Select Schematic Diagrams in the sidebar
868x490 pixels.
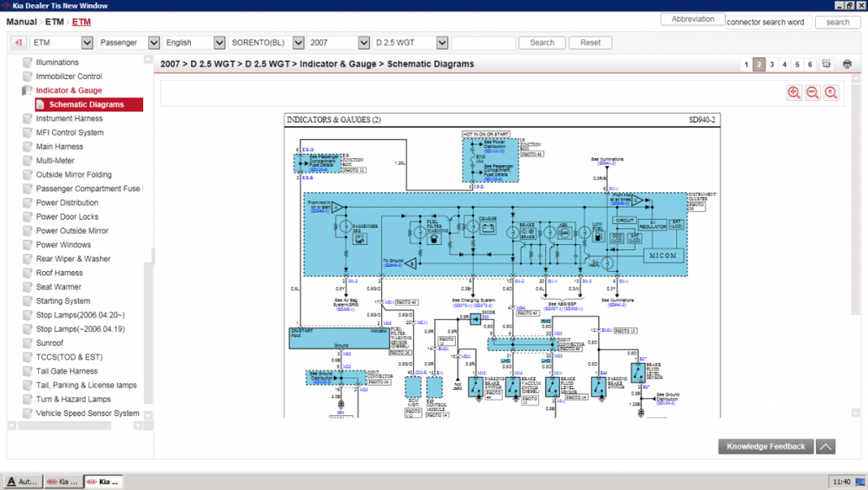click(87, 104)
